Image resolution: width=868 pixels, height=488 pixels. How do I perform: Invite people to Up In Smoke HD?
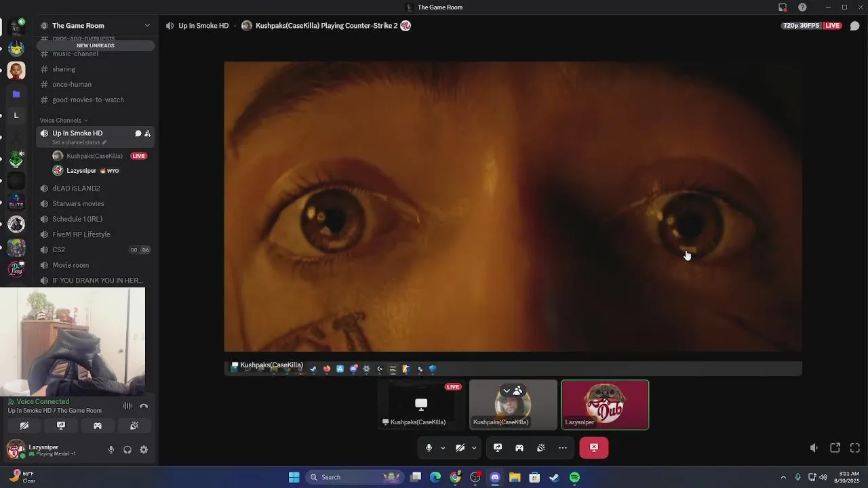point(147,134)
